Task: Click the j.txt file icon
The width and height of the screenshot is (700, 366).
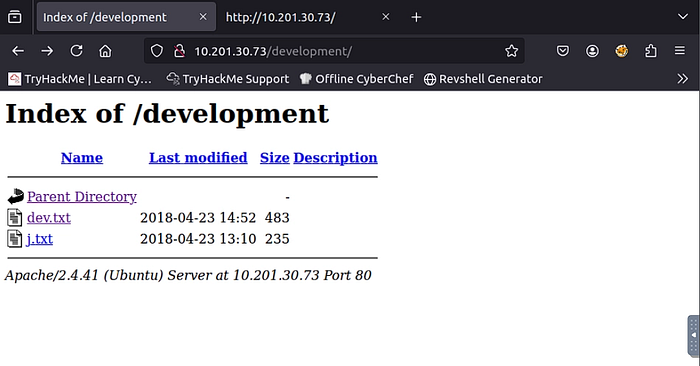Action: click(15, 239)
